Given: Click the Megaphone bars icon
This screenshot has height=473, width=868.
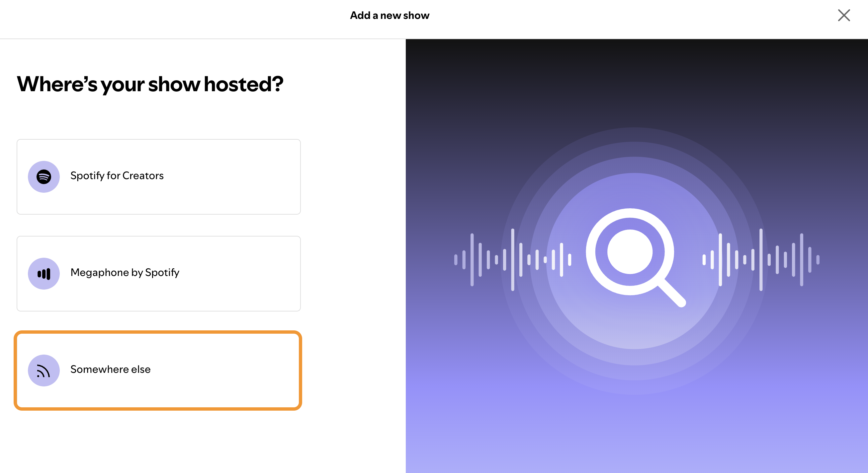Looking at the screenshot, I should pos(44,274).
